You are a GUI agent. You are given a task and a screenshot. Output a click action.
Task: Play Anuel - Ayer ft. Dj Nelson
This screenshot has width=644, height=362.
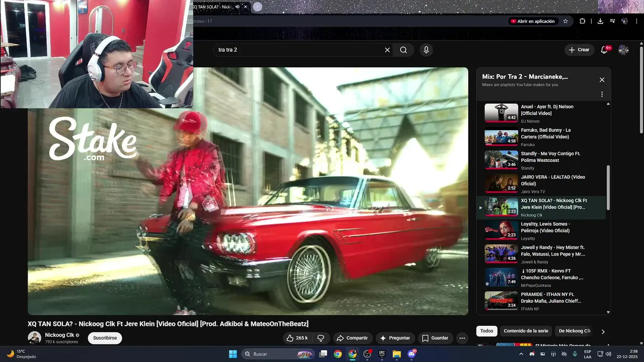[x=541, y=114]
